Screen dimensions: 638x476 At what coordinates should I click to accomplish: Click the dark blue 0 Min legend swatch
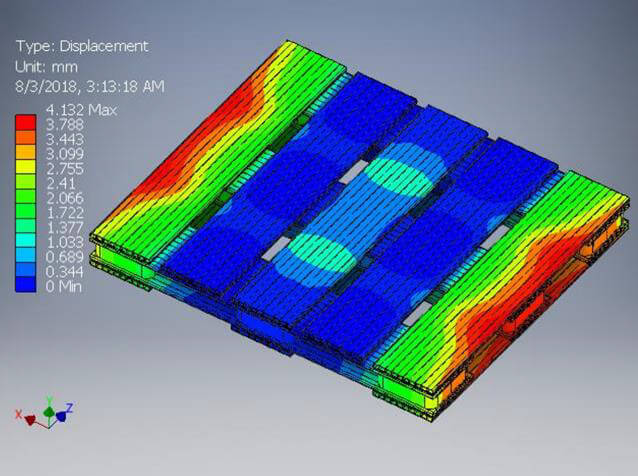coord(26,284)
